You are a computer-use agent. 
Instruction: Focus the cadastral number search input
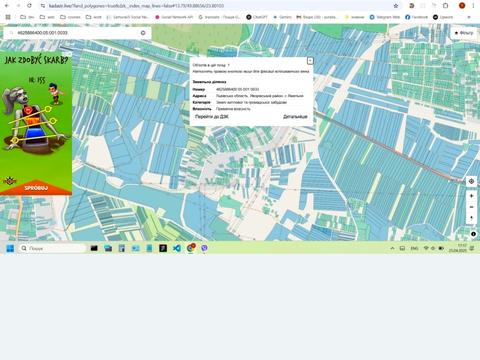[77, 33]
